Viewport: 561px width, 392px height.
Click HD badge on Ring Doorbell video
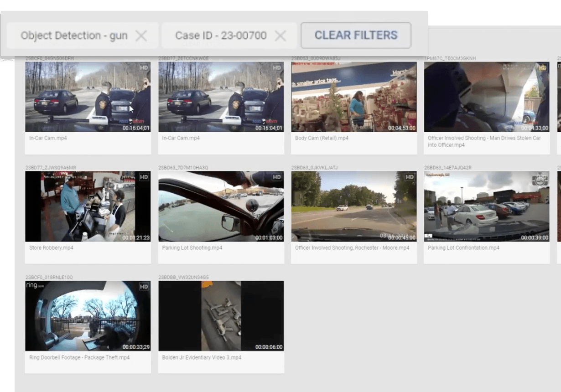click(x=144, y=287)
